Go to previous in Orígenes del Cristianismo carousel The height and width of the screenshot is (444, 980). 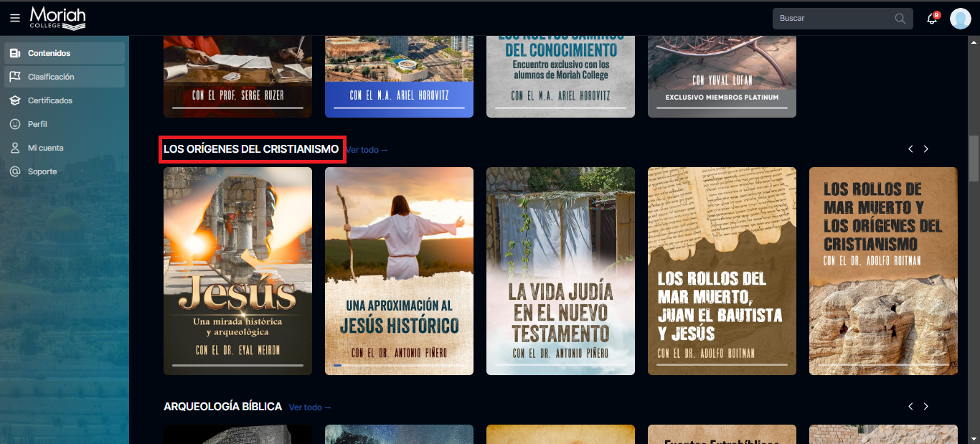pos(910,149)
